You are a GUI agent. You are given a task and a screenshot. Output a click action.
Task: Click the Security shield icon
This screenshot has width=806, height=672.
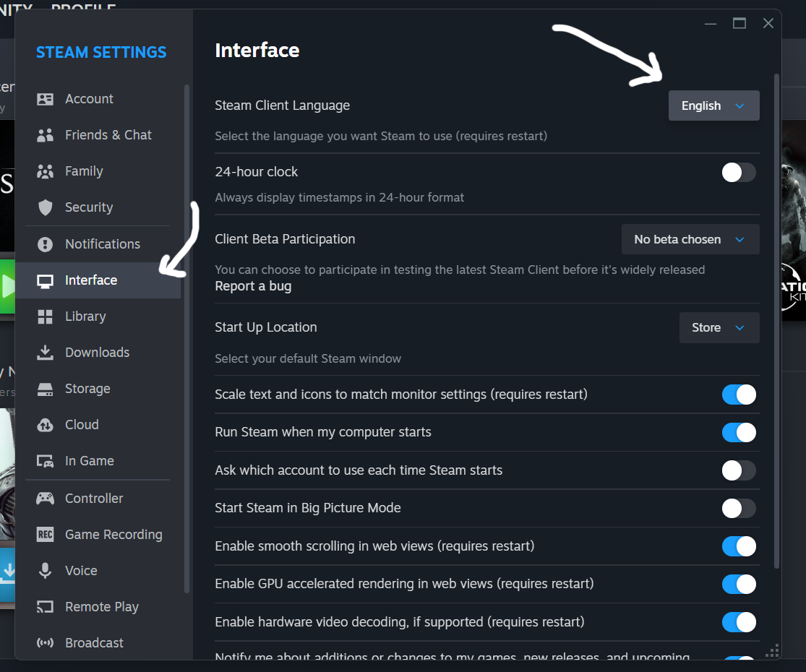[46, 207]
